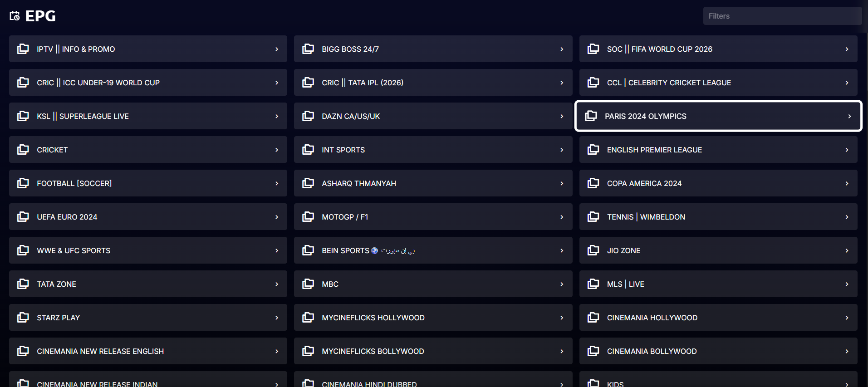Click folder icon next to STARZ PLAY
This screenshot has width=868, height=387.
[23, 318]
